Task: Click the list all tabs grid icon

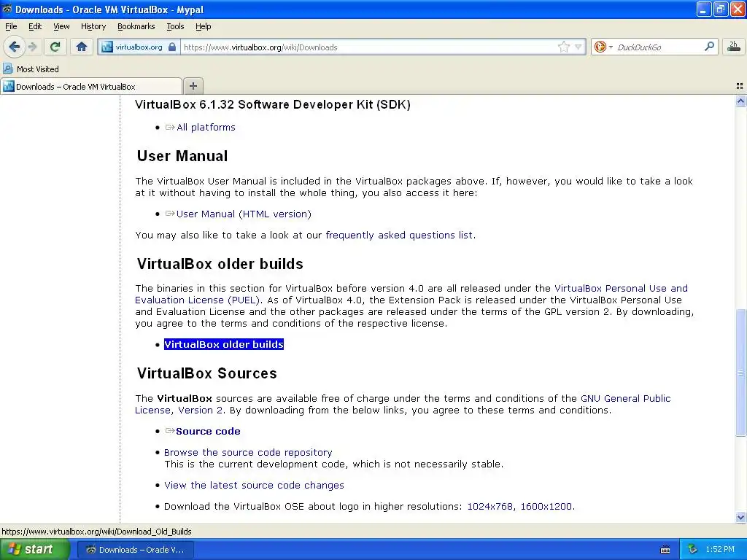Action: pyautogui.click(x=740, y=86)
